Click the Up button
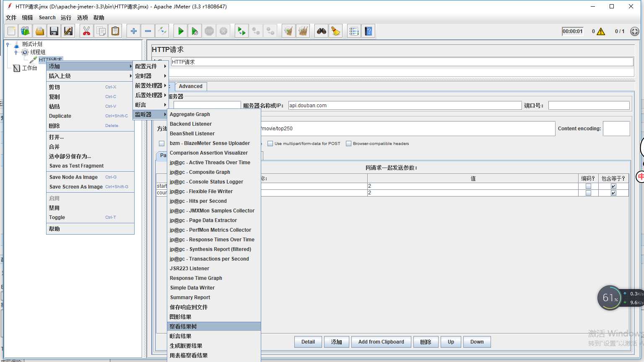This screenshot has height=362, width=644. (x=451, y=342)
